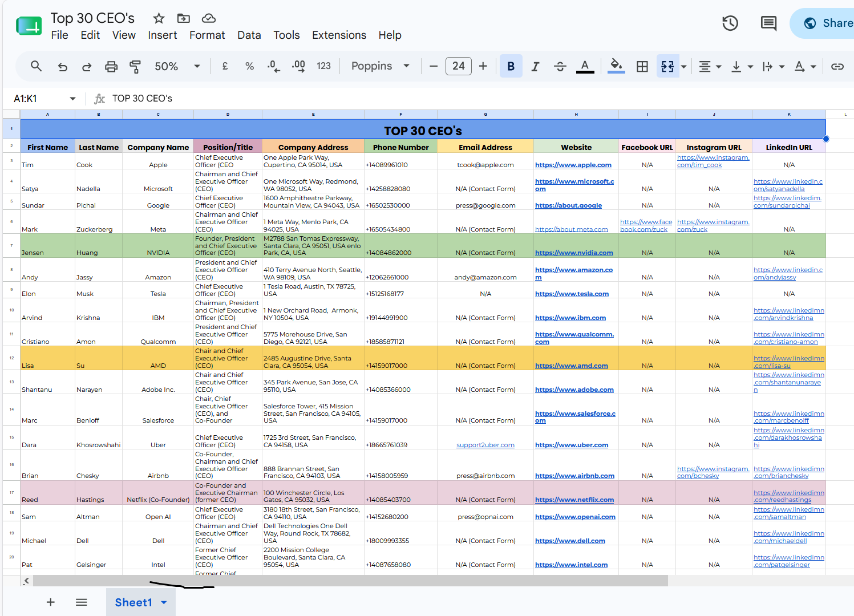
Task: Move document using the folder icon
Action: (184, 18)
